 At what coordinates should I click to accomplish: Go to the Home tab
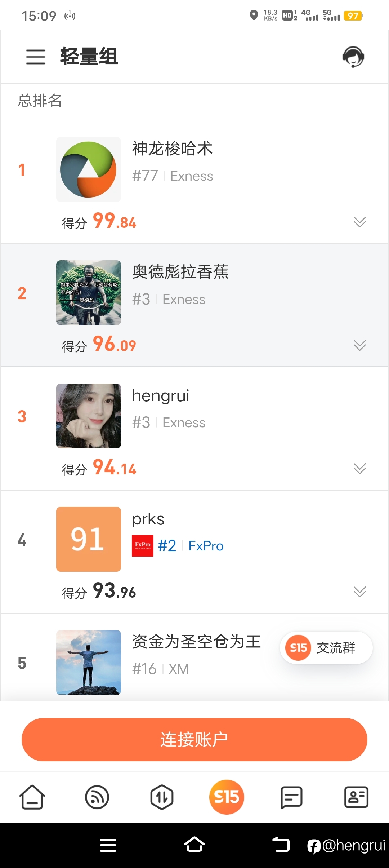point(32,797)
